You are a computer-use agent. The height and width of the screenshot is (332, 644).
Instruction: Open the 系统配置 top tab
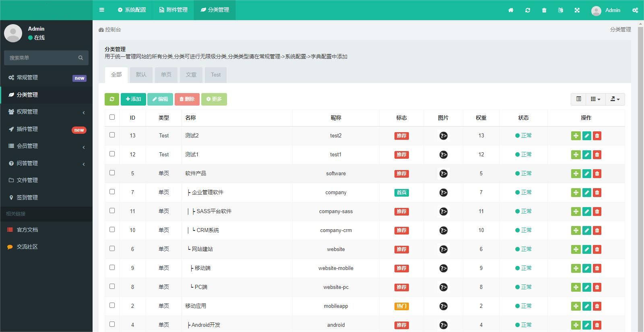[132, 10]
